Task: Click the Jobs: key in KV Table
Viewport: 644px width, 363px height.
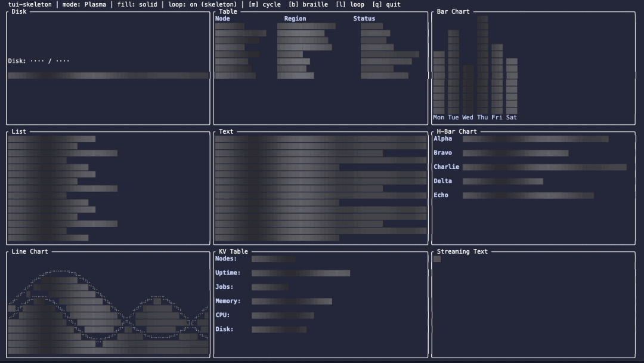Action: click(x=224, y=287)
